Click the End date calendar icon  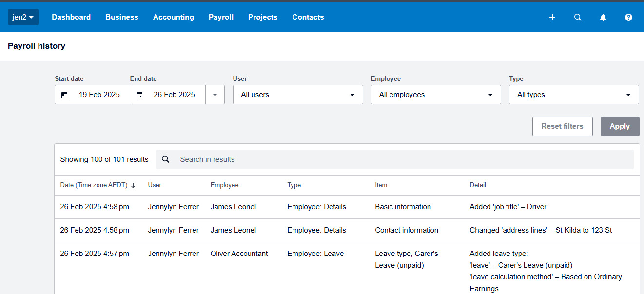(x=139, y=95)
